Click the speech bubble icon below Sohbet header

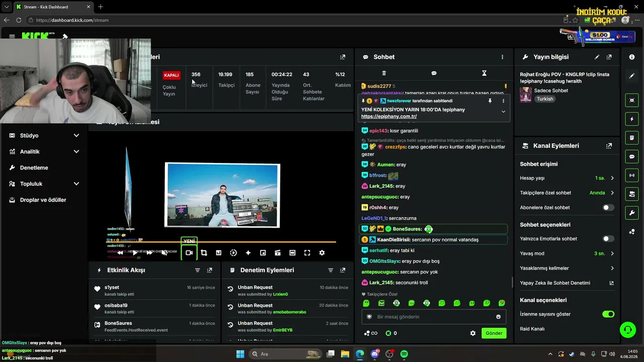coord(434,73)
